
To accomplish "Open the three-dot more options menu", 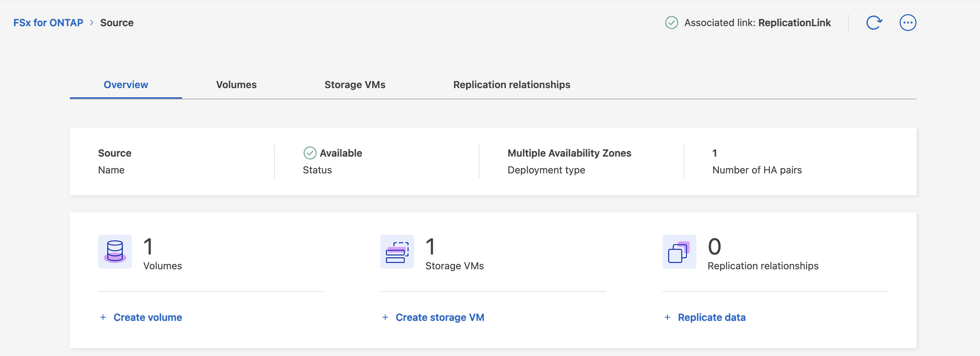I will pyautogui.click(x=908, y=23).
